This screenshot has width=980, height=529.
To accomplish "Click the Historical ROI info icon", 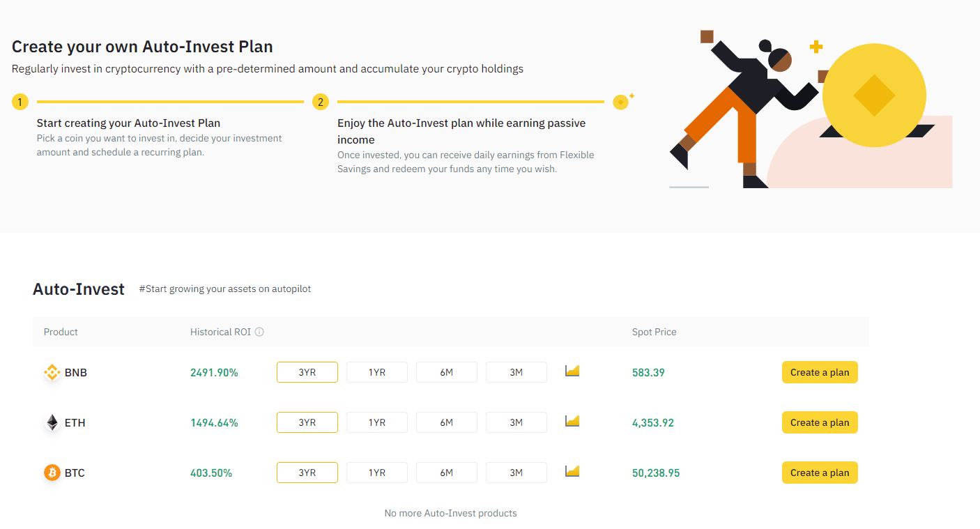I will tap(259, 332).
